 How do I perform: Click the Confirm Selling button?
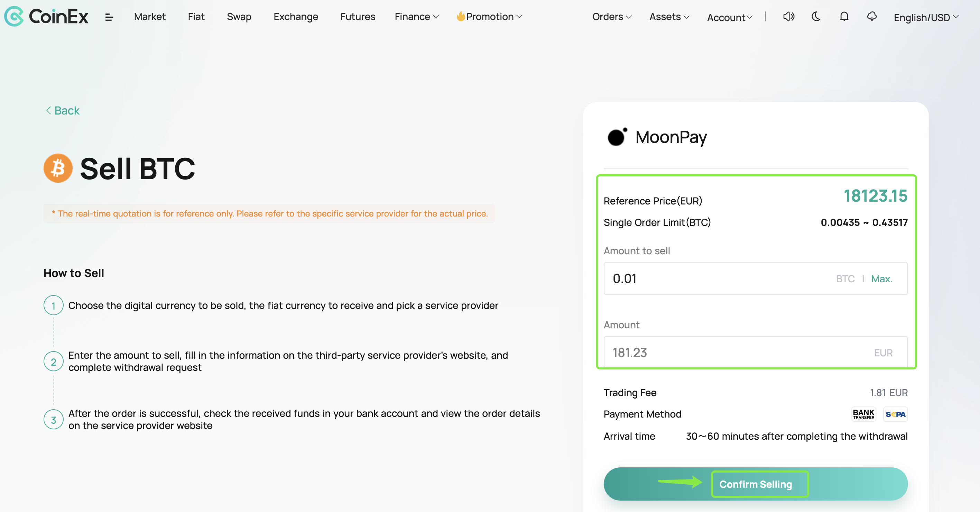(x=756, y=484)
